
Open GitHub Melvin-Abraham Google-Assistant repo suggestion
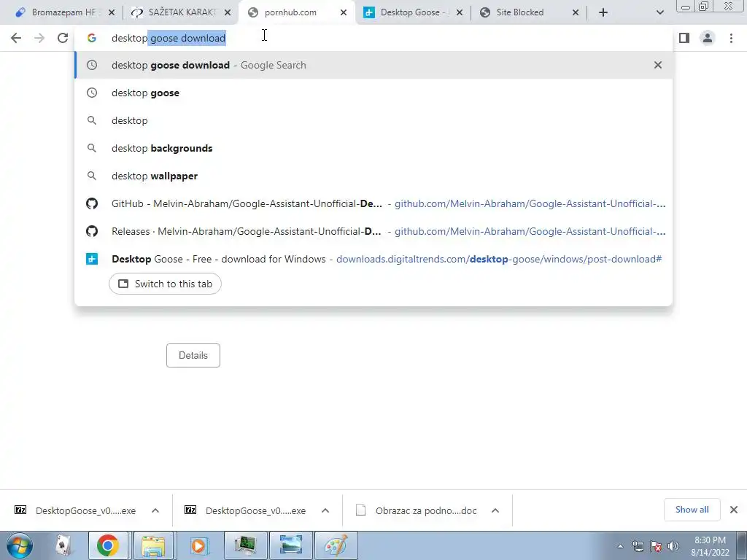click(373, 204)
